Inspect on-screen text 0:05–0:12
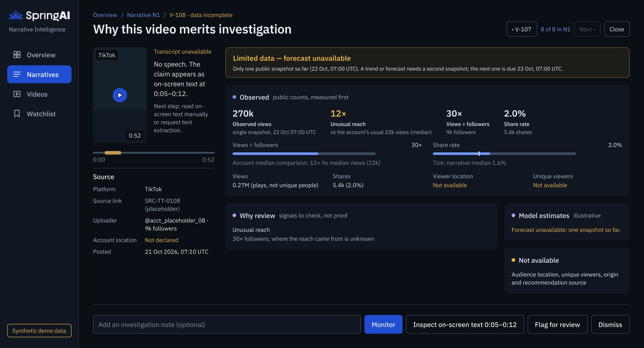This screenshot has width=644, height=348. 465,324
